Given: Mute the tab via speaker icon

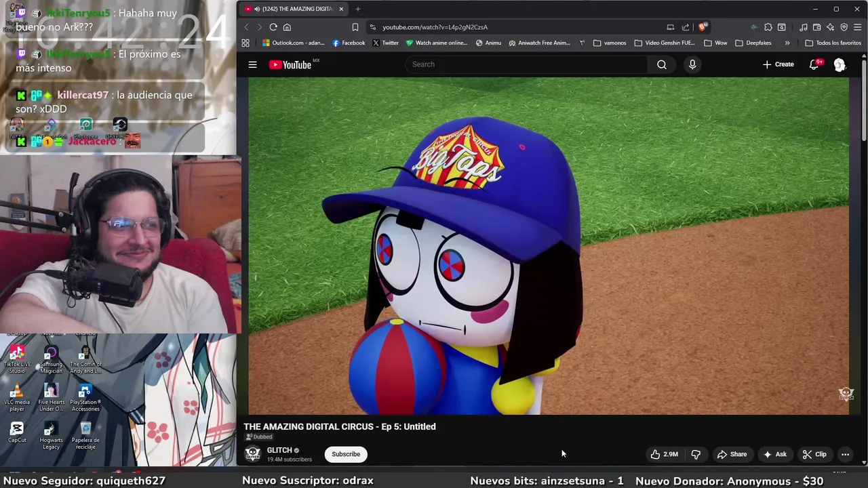Looking at the screenshot, I should click(257, 9).
